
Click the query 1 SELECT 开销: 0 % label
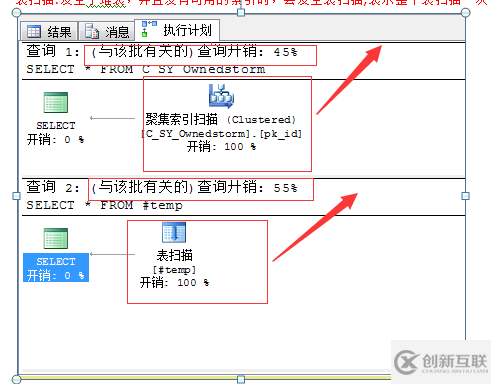click(55, 132)
